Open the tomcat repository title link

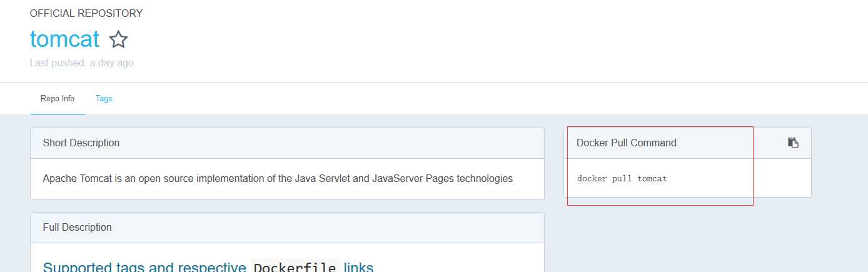[64, 39]
